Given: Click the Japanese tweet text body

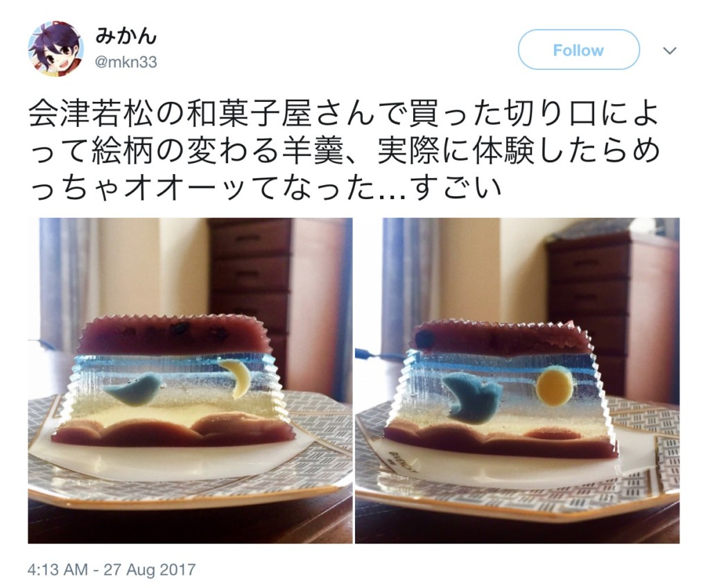Looking at the screenshot, I should point(344,151).
